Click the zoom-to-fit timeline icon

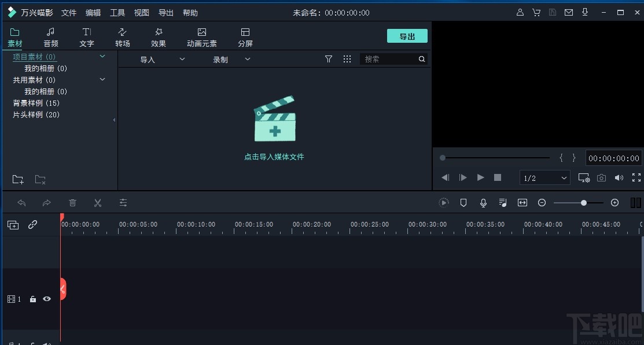pyautogui.click(x=522, y=203)
